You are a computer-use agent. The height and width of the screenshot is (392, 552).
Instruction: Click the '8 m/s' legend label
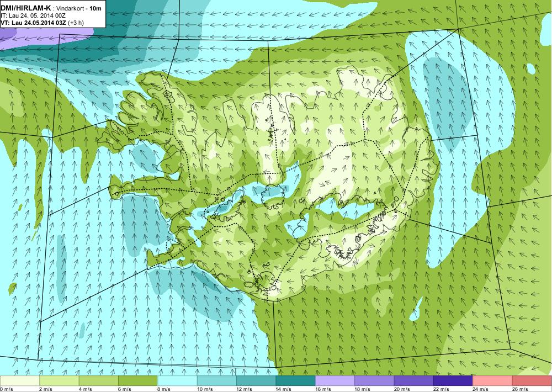pyautogui.click(x=164, y=389)
